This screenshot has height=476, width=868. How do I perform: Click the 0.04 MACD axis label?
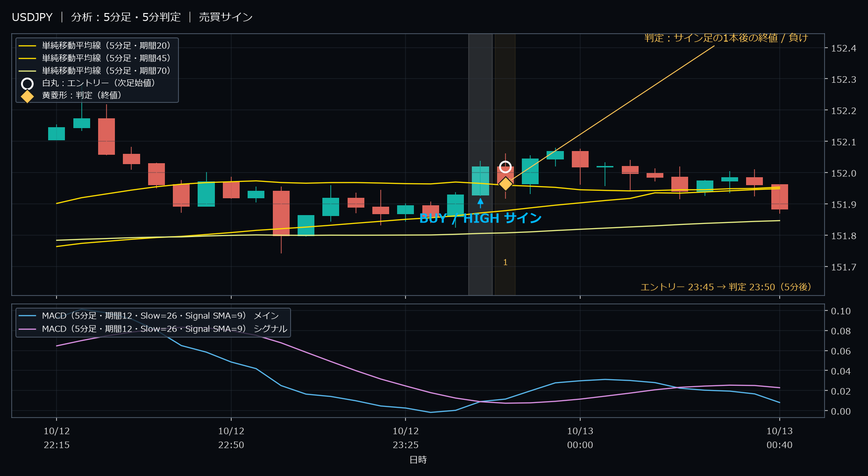(x=841, y=371)
